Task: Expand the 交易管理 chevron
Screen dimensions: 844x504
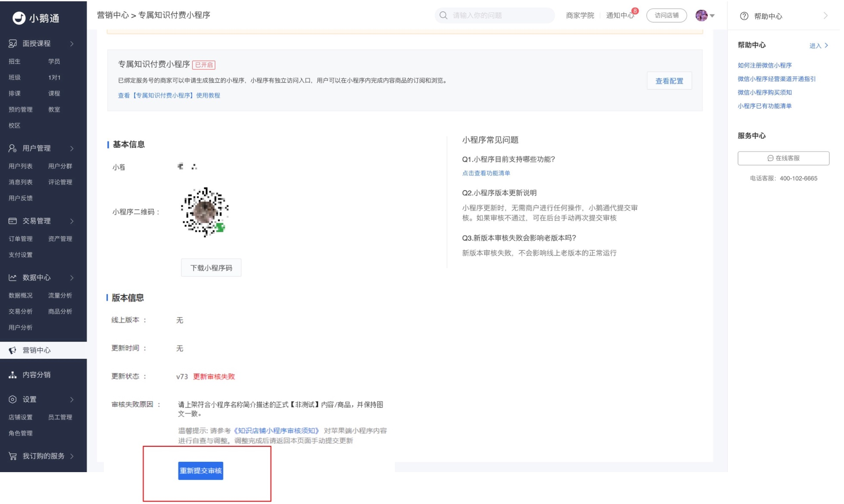Action: click(72, 221)
